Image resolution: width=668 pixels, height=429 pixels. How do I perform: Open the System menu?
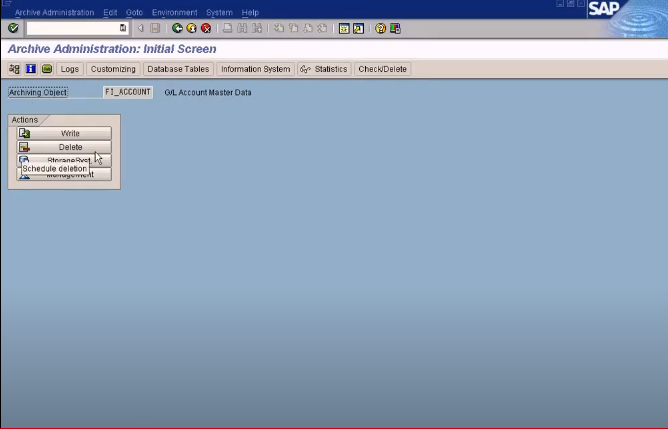(219, 12)
